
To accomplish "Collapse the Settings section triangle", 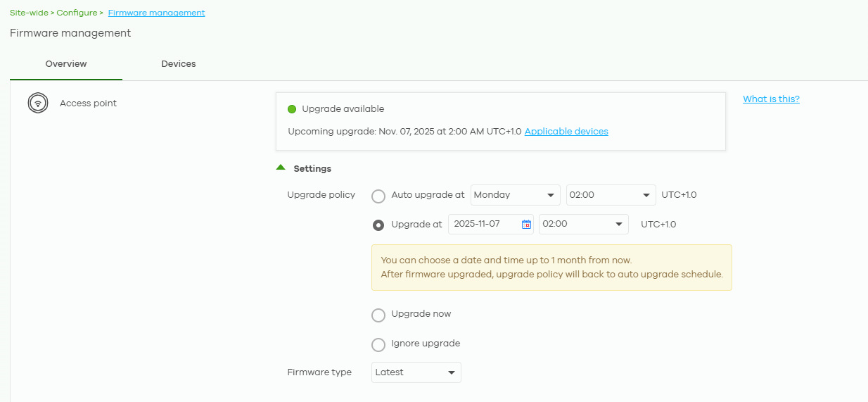I will pos(281,168).
